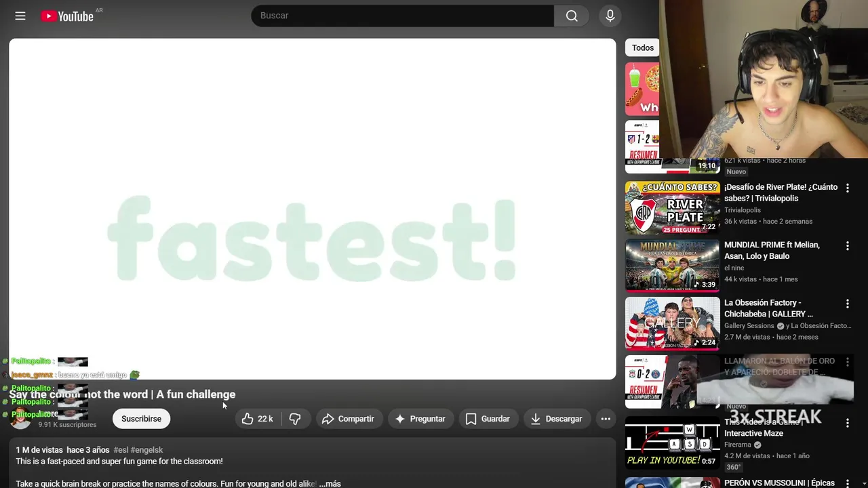This screenshot has height=488, width=868.
Task: Open options for PERÓN VS MUSSOLINI video
Action: pyautogui.click(x=847, y=484)
